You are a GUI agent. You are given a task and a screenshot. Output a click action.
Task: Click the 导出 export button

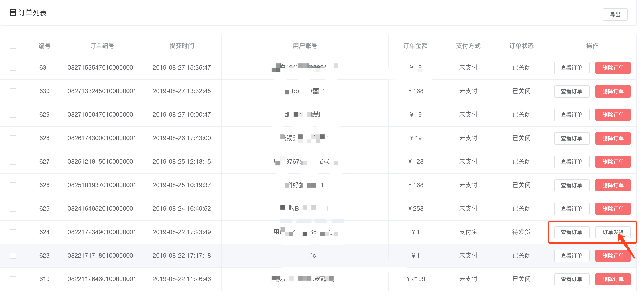pos(615,14)
